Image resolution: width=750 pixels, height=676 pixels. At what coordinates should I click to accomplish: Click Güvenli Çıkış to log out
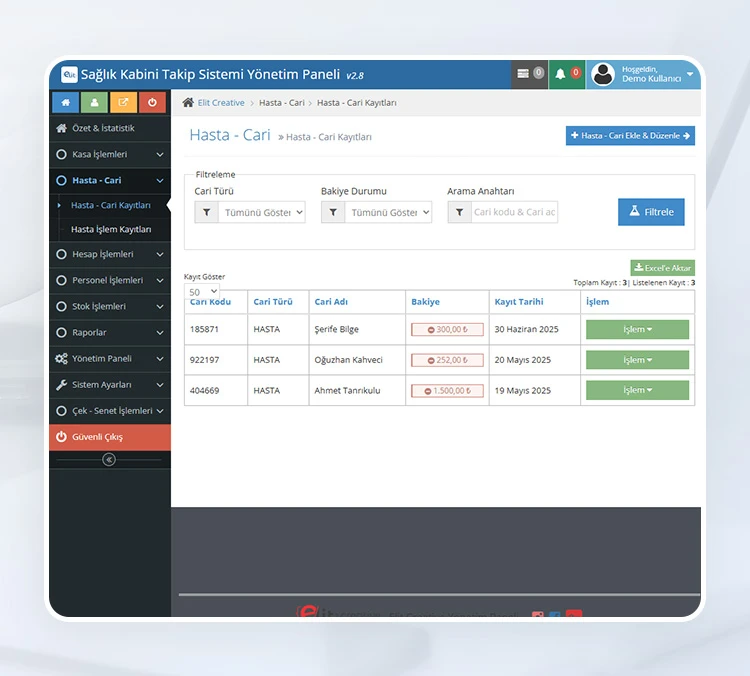click(x=110, y=437)
